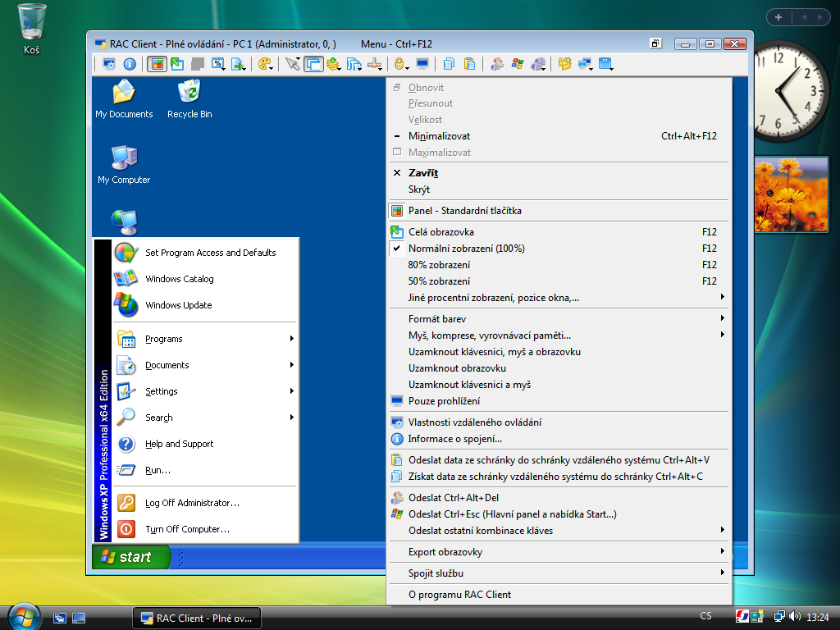
Task: Click Turn Off Computer in start menu
Action: (x=205, y=529)
